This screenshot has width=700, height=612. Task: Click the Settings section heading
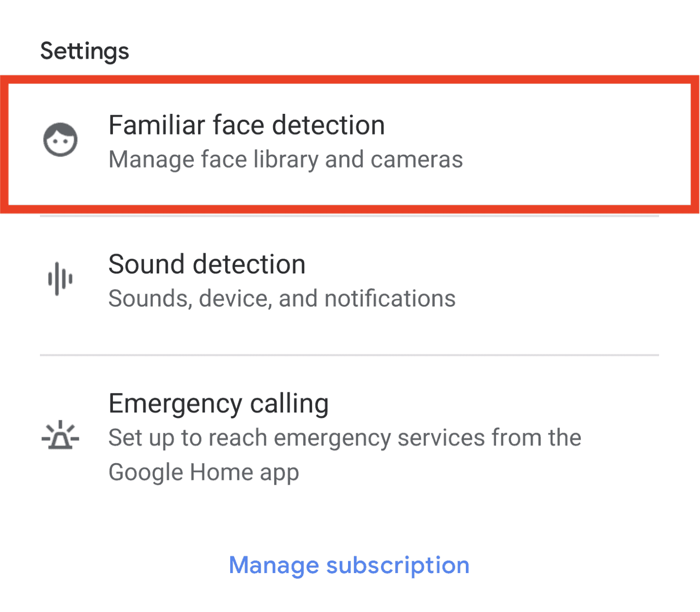pyautogui.click(x=85, y=51)
